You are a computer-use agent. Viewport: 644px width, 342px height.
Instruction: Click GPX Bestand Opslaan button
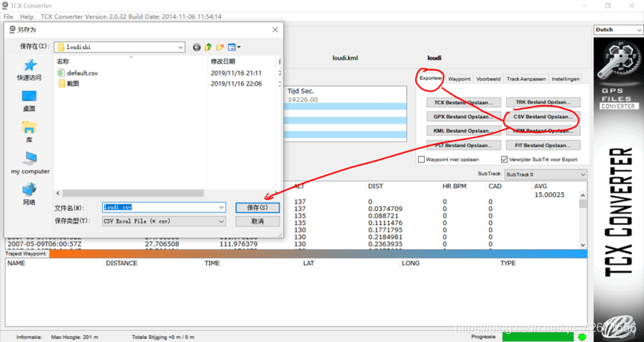click(464, 116)
